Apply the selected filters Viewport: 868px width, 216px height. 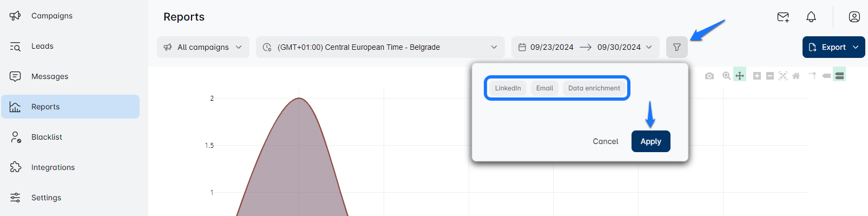point(650,141)
